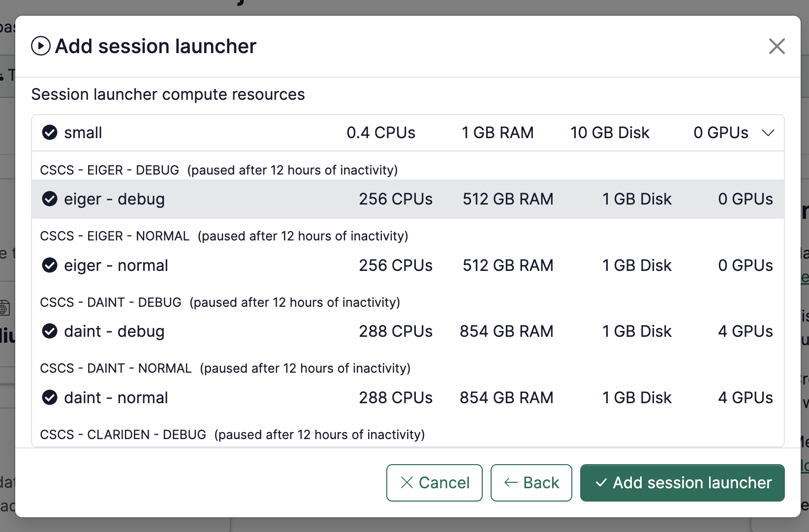Click the X icon inside Cancel button
This screenshot has height=532, width=809.
pyautogui.click(x=406, y=483)
